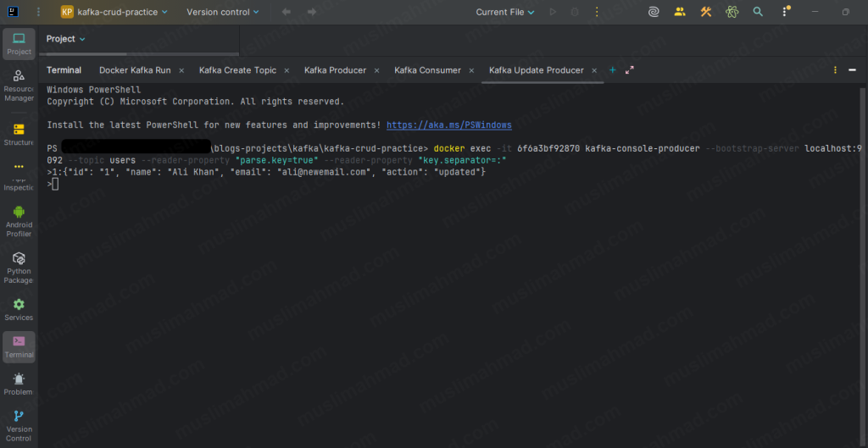The width and height of the screenshot is (868, 448).
Task: Switch to Kafka Consumer tab
Action: (427, 70)
